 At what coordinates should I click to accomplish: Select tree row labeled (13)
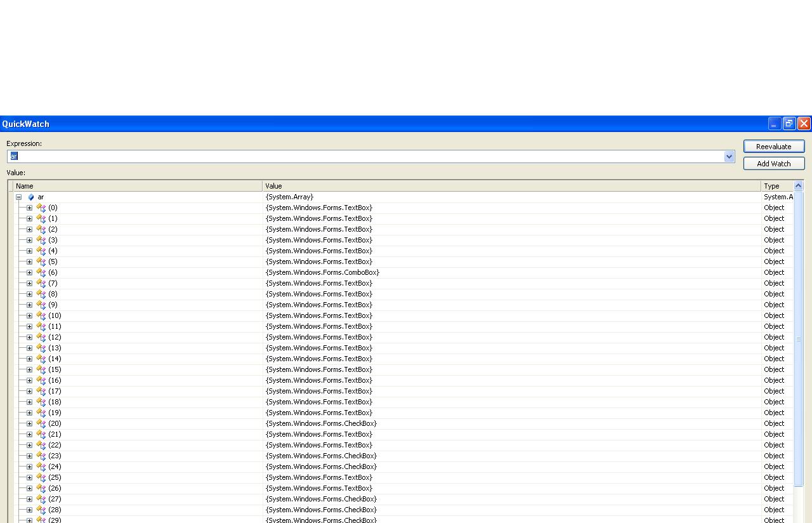click(55, 348)
